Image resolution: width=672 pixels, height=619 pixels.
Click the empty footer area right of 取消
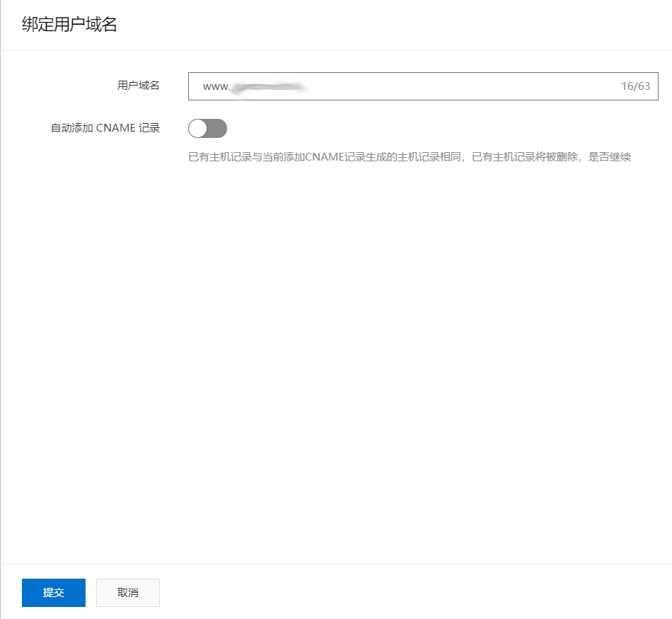tap(410, 593)
